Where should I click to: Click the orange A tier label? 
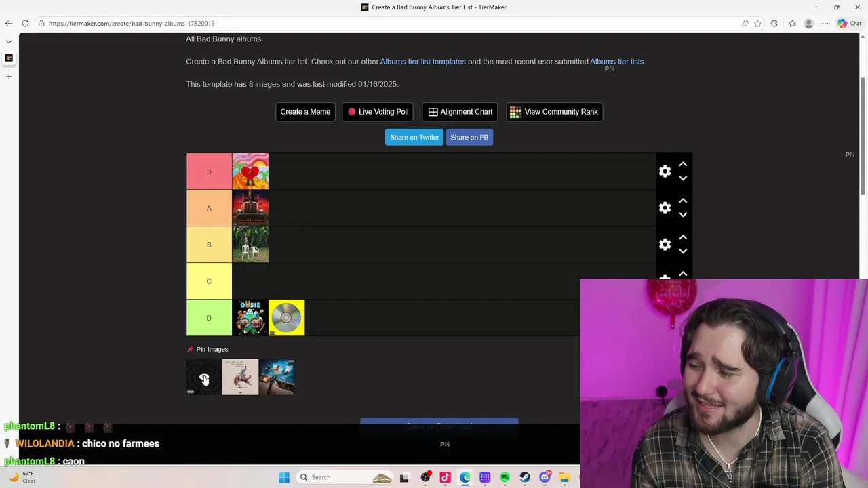pyautogui.click(x=209, y=208)
